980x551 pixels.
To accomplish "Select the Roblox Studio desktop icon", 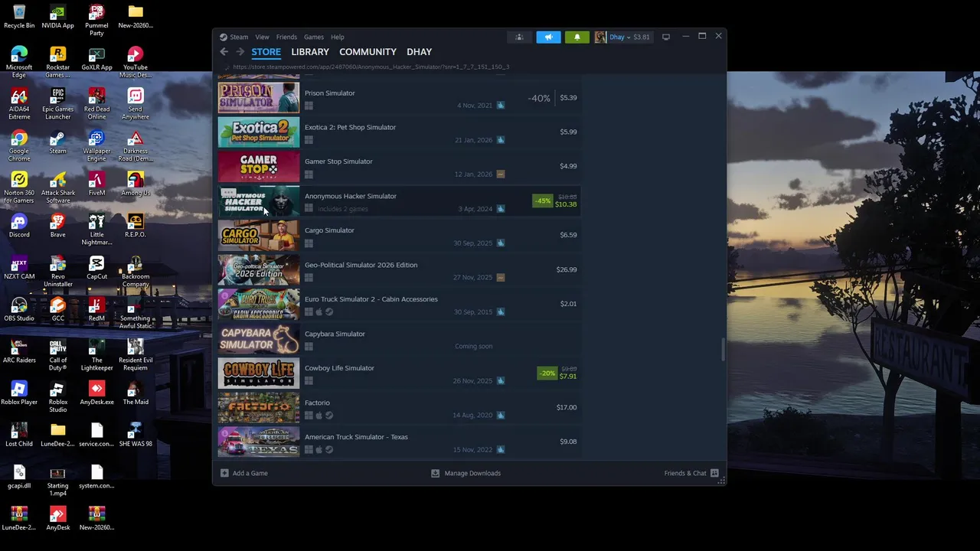I will [x=58, y=396].
